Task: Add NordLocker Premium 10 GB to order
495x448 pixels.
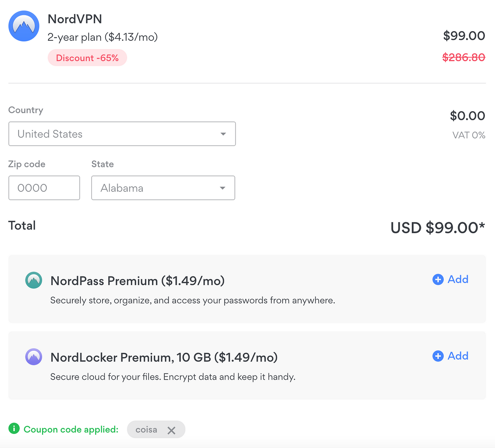Action: pyautogui.click(x=450, y=356)
